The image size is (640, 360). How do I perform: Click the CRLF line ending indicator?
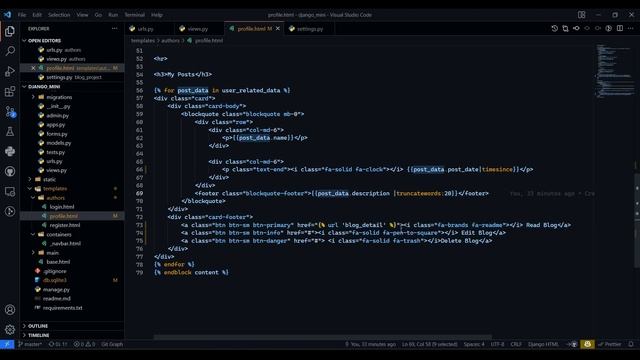pyautogui.click(x=516, y=344)
